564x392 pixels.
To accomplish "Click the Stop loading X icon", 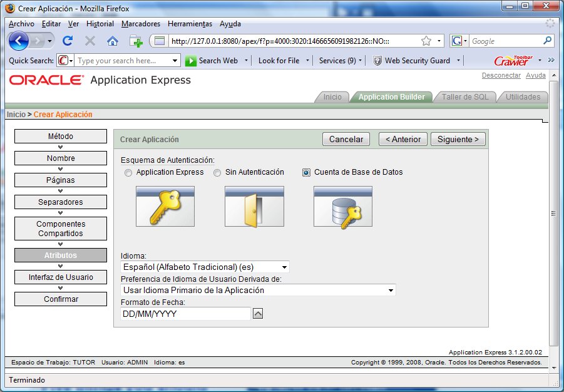I will tap(90, 41).
